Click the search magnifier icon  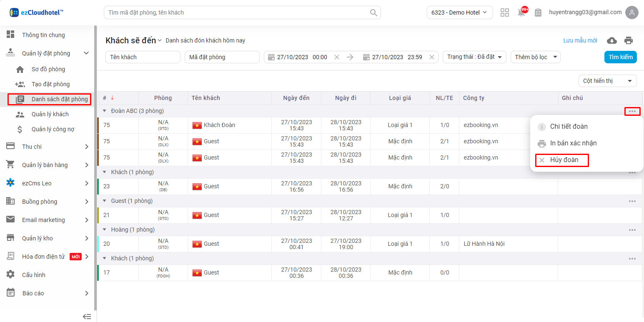(x=373, y=12)
